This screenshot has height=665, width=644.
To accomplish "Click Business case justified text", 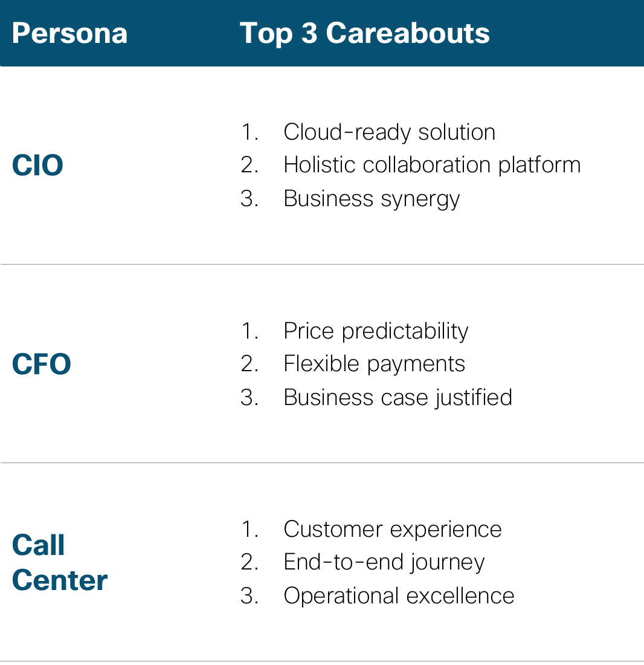I will pyautogui.click(x=398, y=397).
